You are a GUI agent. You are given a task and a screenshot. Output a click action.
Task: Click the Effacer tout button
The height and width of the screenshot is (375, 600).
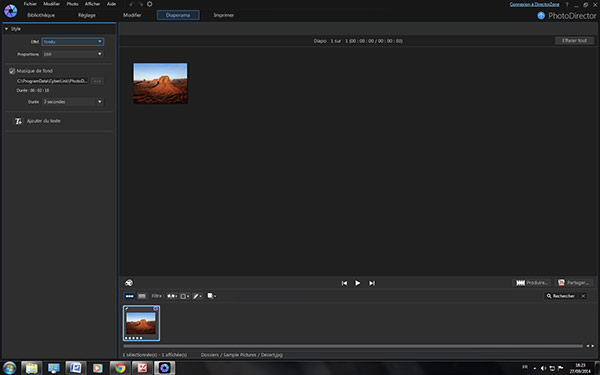click(574, 41)
